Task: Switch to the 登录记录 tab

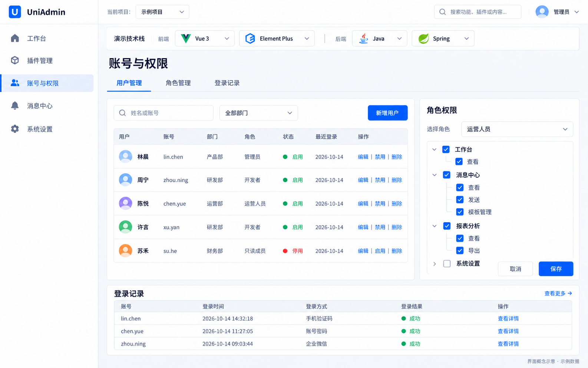Action: (227, 83)
